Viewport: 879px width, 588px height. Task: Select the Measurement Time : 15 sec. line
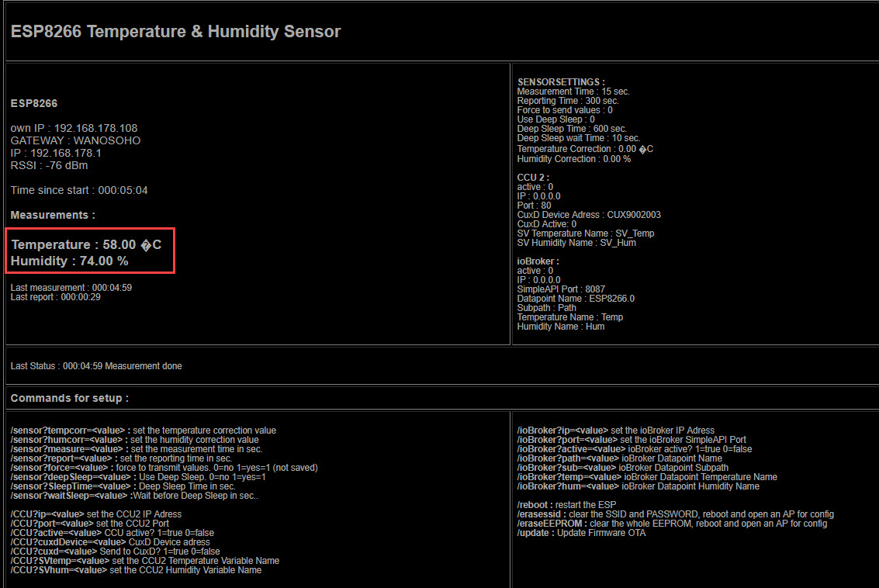tap(573, 92)
